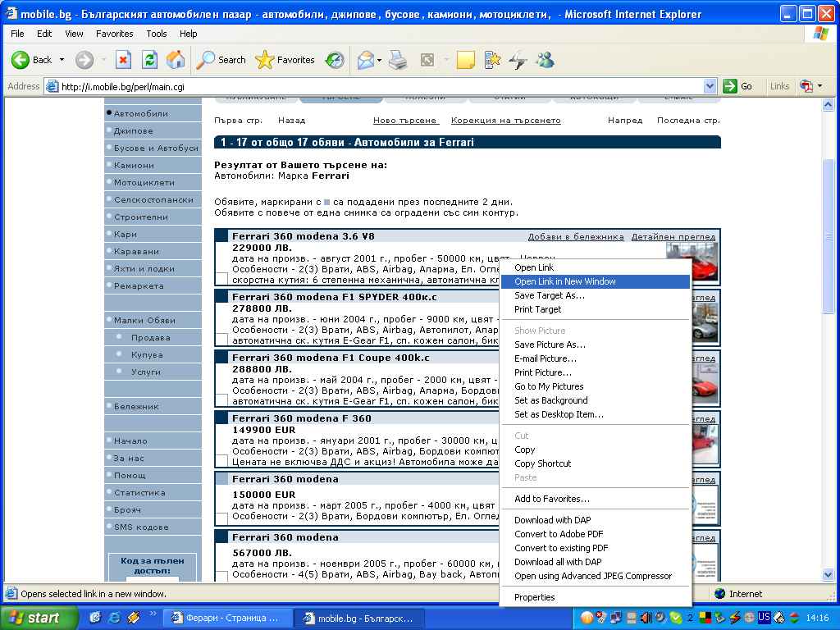Click the Stop button in the toolbar
840x630 pixels.
(123, 60)
